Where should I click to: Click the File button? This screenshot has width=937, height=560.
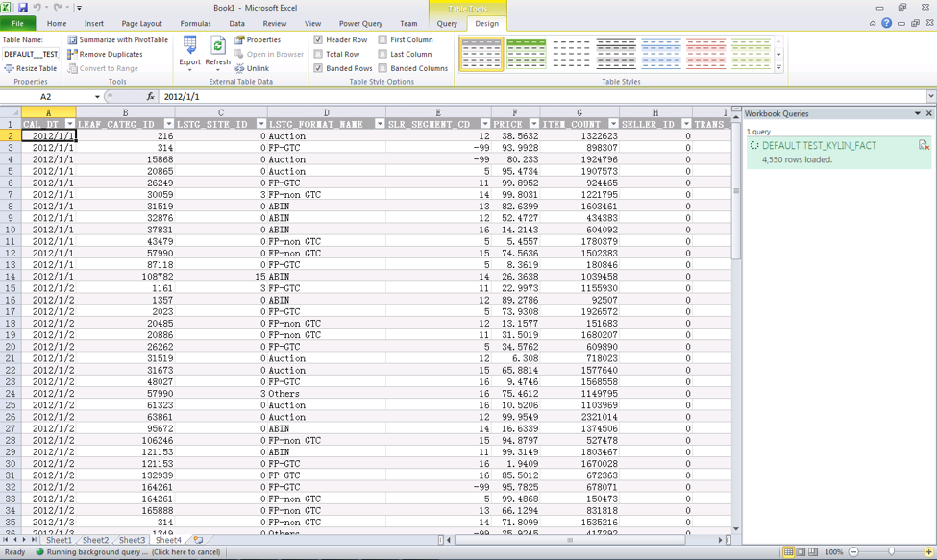point(17,24)
